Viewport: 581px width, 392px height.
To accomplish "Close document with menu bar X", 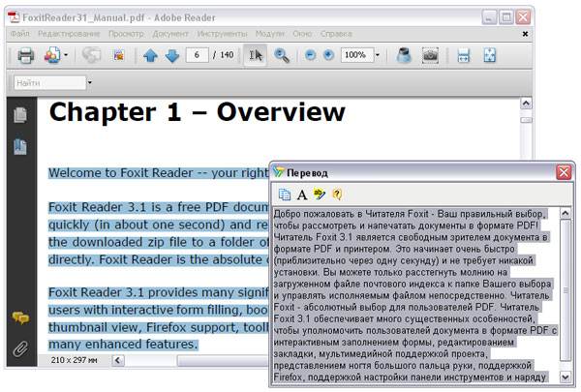I will click(525, 34).
